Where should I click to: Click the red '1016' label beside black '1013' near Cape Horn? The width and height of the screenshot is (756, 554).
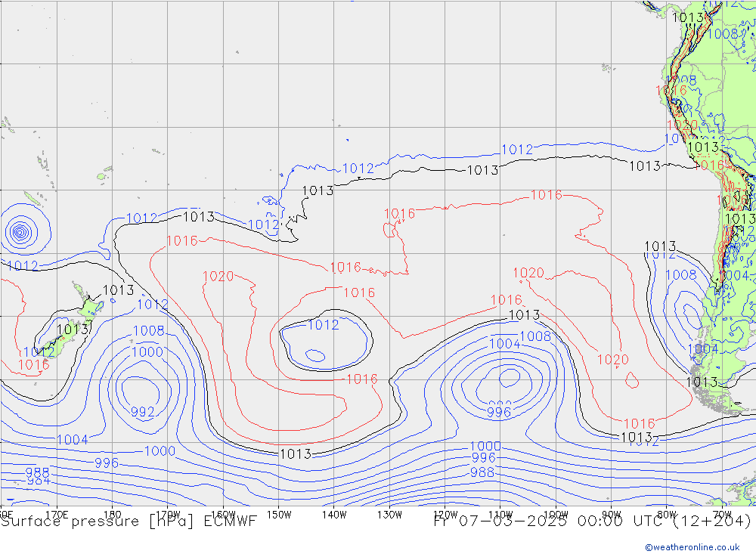[640, 424]
